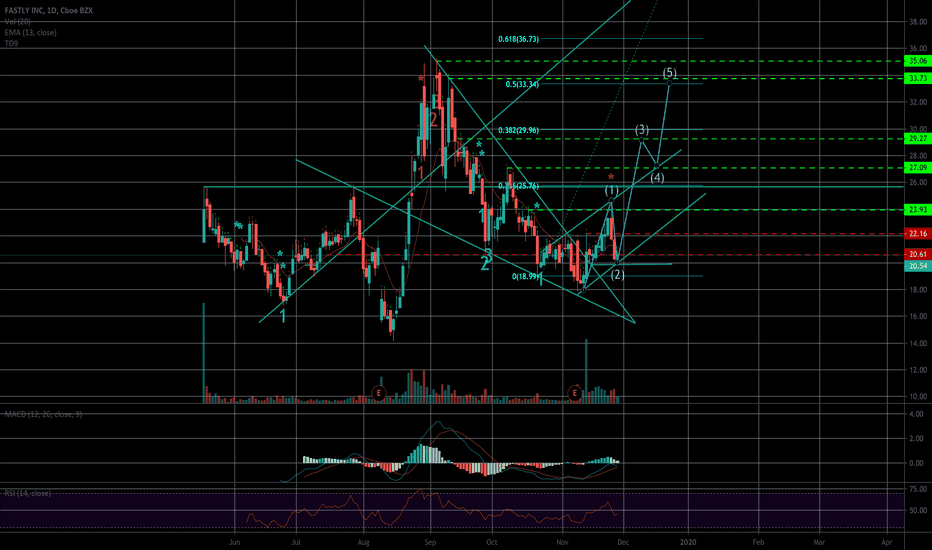Select the TD9 indicator legend
Image resolution: width=932 pixels, height=550 pixels.
11,43
